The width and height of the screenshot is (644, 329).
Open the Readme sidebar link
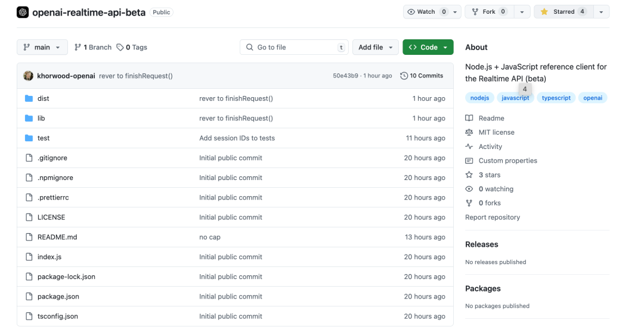(x=491, y=118)
